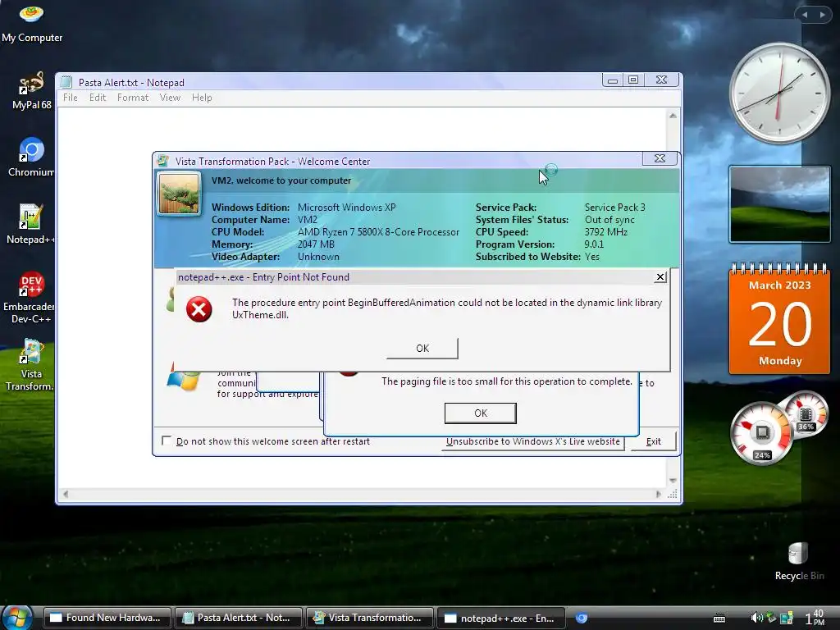Screen dimensions: 840x630
Task: Click the Chromium icon in the taskbar
Action: point(582,619)
